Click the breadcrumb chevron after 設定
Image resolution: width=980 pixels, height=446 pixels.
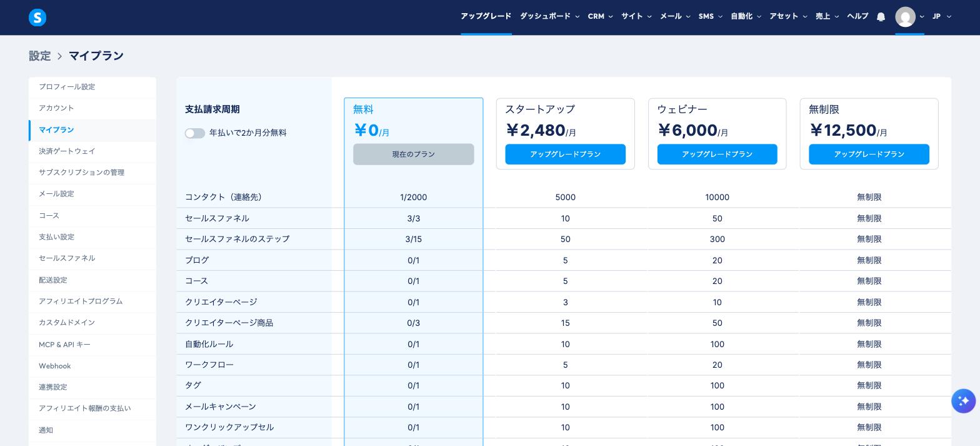pos(60,56)
